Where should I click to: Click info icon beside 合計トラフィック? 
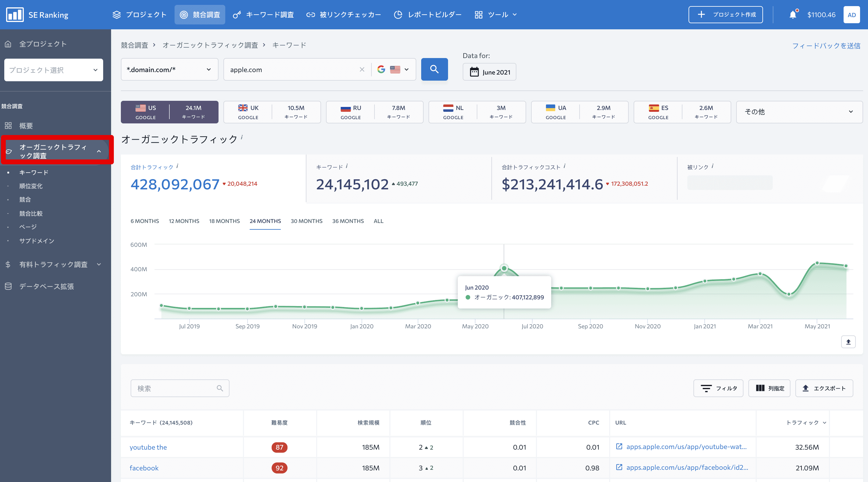click(178, 166)
